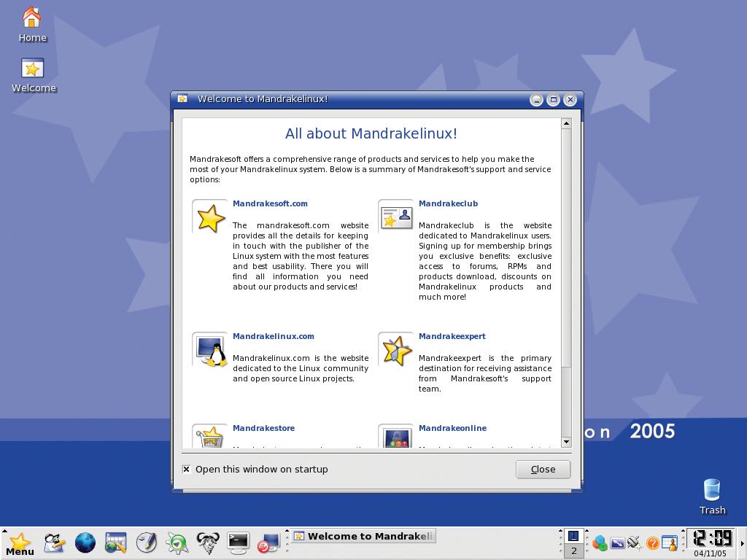
Task: Expand the panel arrow above the Menu button
Action: coord(4,530)
